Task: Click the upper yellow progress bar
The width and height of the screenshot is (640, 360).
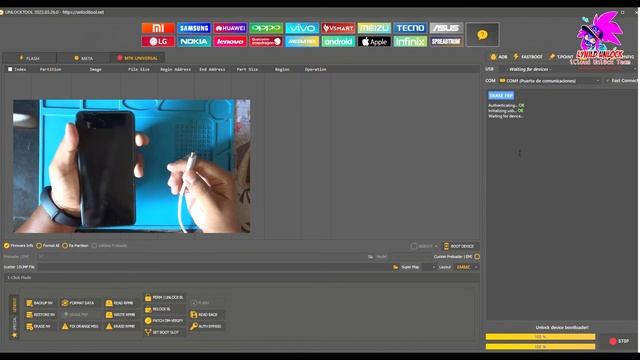Action: point(540,337)
